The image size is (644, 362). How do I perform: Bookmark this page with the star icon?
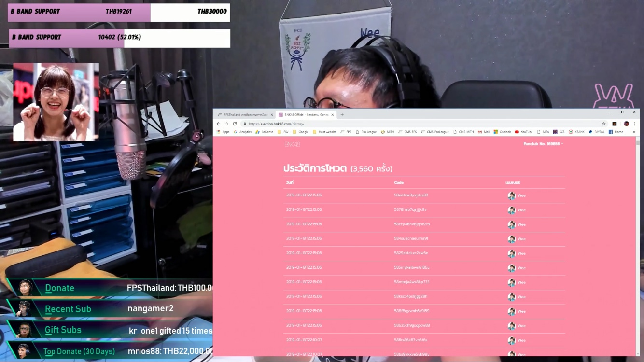click(603, 124)
